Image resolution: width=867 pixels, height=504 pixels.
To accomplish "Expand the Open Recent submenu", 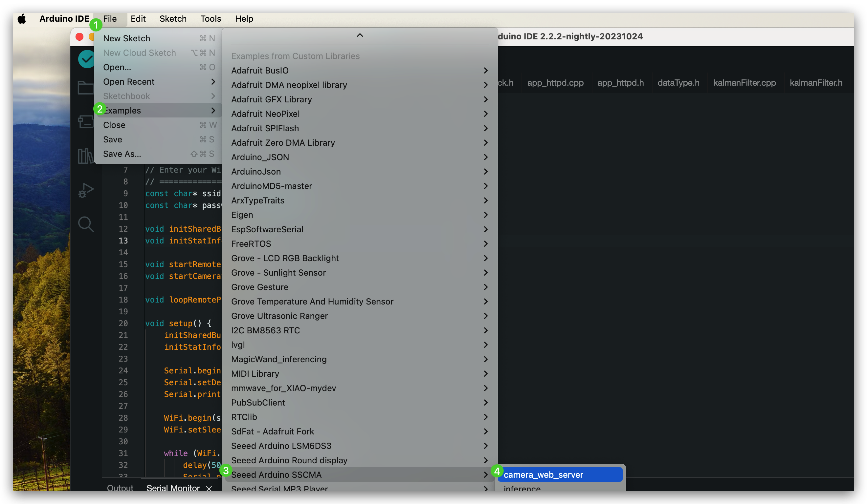I will pyautogui.click(x=158, y=82).
